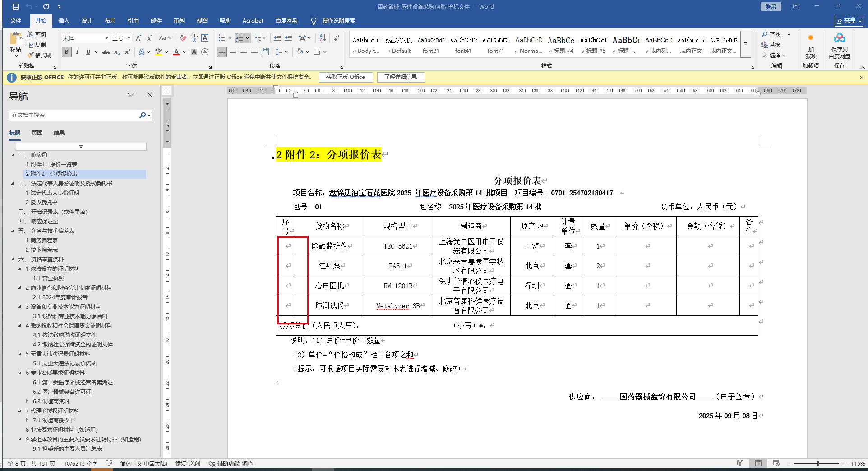Screen dimensions: 868x471
Task: Click the search magnifier in navigation pane
Action: (143, 115)
